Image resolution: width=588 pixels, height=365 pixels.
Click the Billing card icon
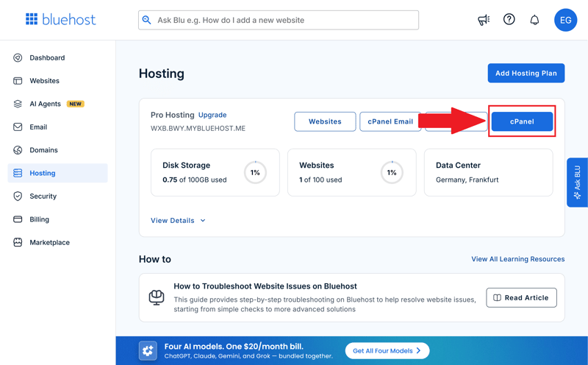(18, 219)
